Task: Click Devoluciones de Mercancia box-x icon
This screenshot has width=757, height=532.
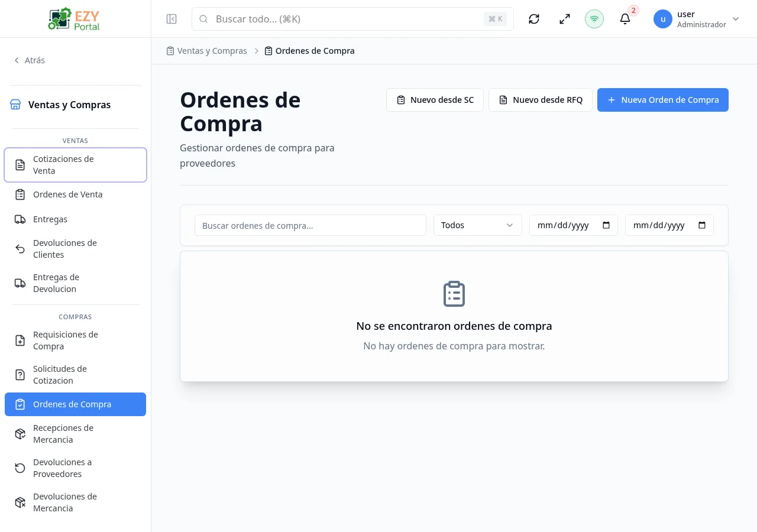Action: 20,502
